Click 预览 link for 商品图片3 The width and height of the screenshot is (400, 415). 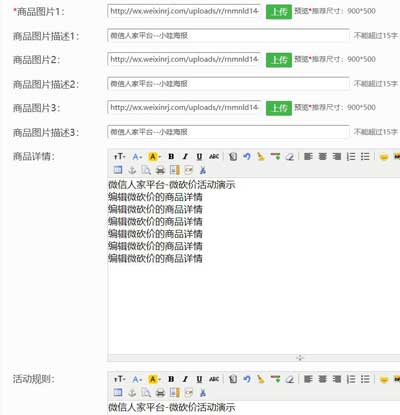(301, 107)
